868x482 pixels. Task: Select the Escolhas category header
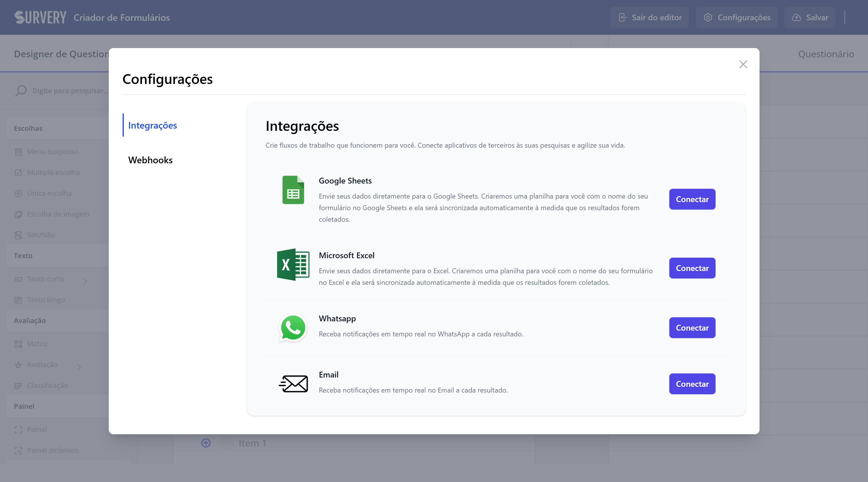(x=58, y=128)
